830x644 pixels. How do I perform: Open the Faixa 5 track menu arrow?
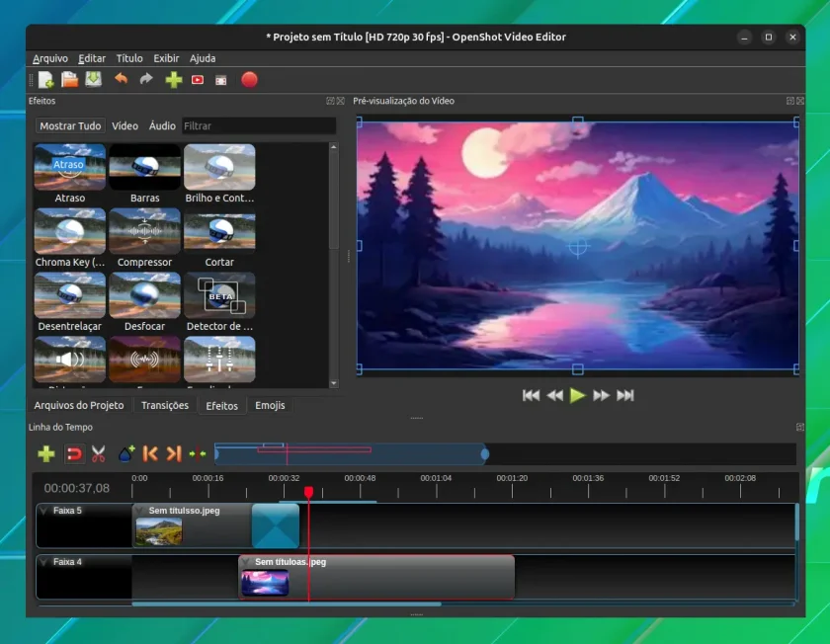(x=43, y=511)
